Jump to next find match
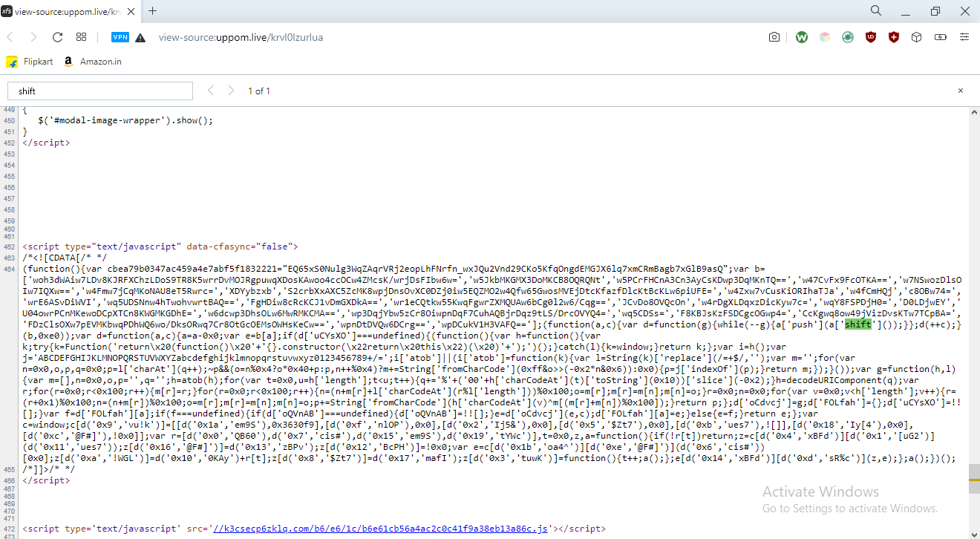Image resolution: width=980 pixels, height=539 pixels. [x=231, y=91]
